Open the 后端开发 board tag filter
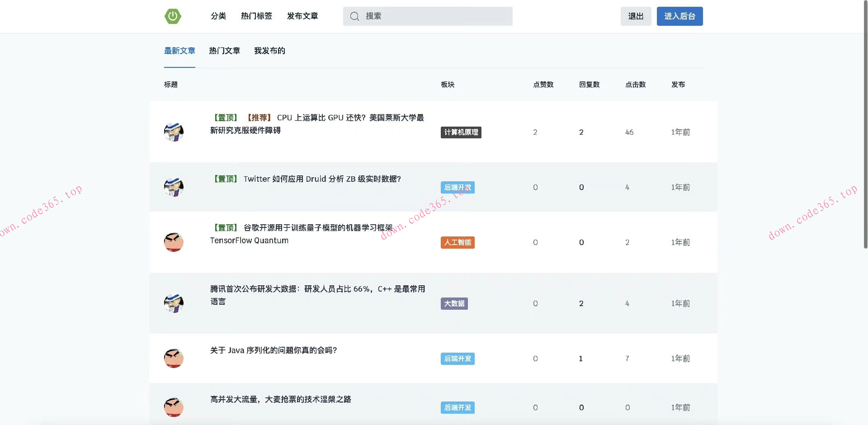 pos(457,187)
